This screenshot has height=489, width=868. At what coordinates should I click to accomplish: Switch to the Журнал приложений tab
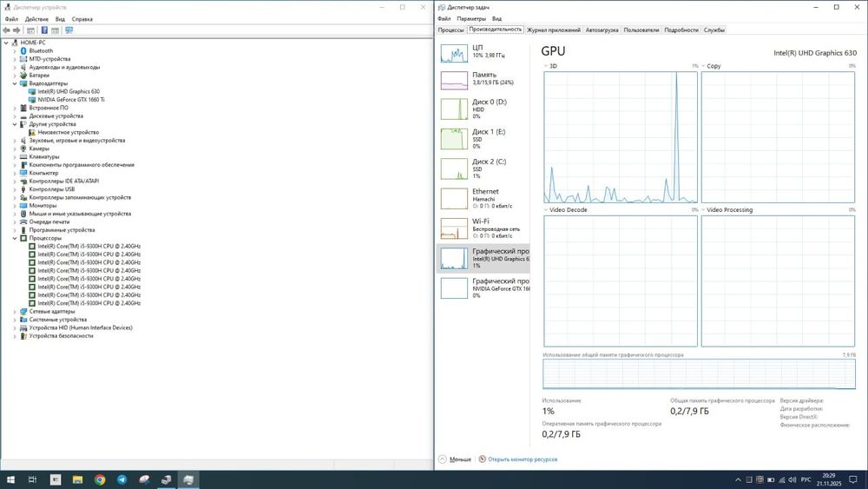click(x=554, y=30)
